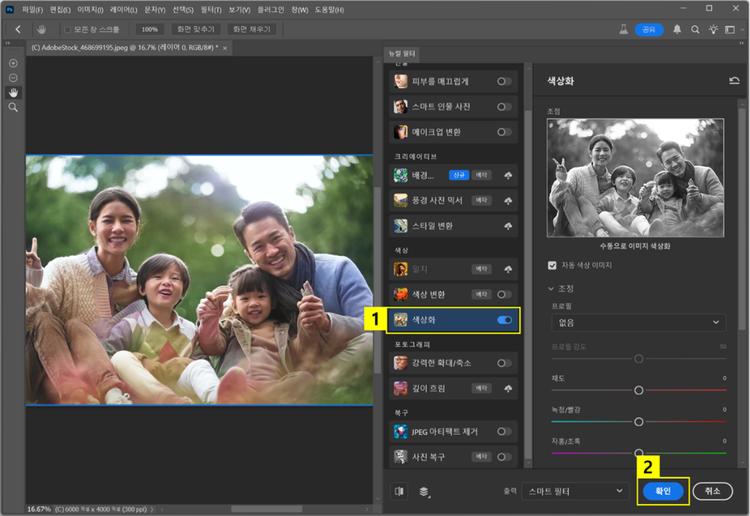The image size is (750, 516).
Task: Open the 필터(T) menu
Action: click(x=211, y=9)
